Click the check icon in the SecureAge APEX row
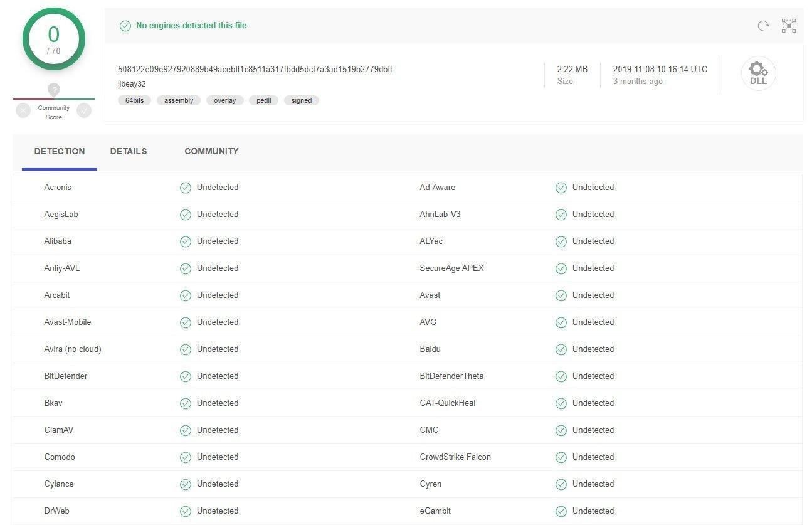 click(561, 268)
